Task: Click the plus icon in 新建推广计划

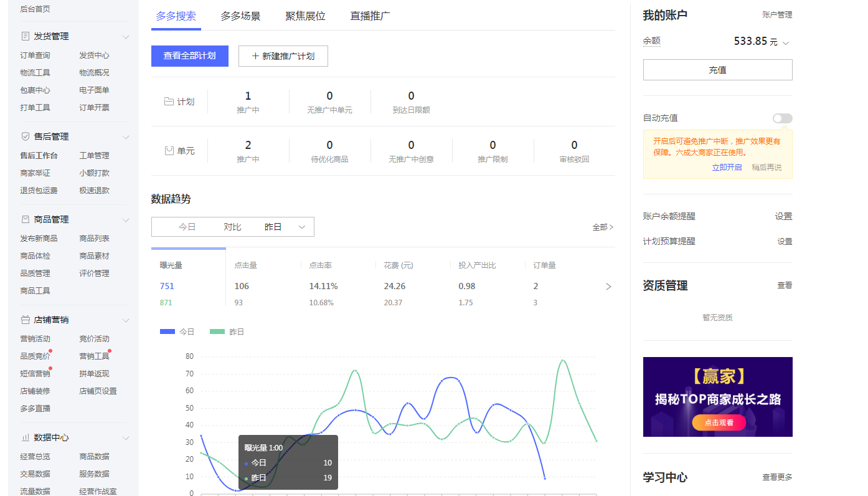Action: point(255,56)
